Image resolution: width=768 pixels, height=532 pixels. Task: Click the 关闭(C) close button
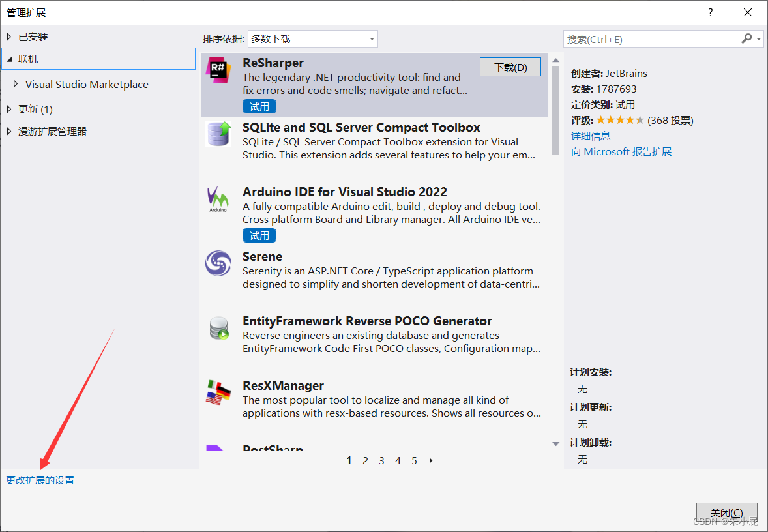pyautogui.click(x=726, y=512)
